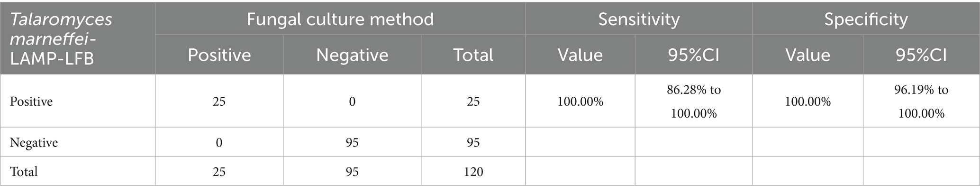Select the Positive row label
The height and width of the screenshot is (194, 980).
pyautogui.click(x=31, y=102)
